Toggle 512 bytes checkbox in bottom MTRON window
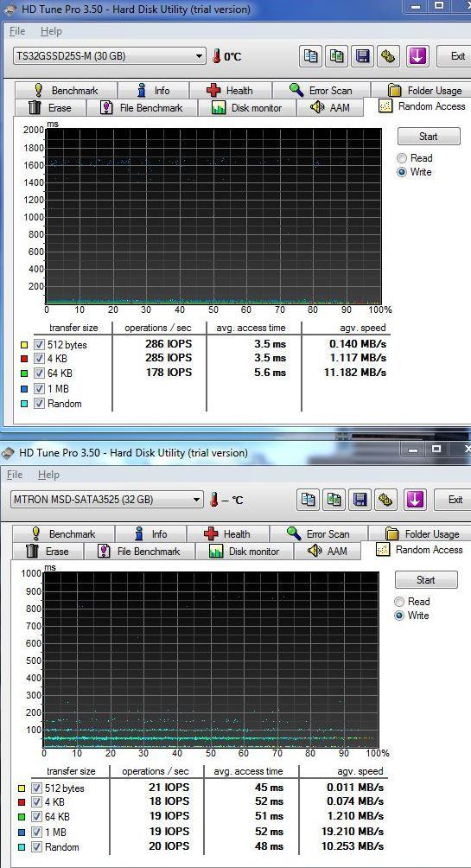471x868 pixels. (36, 788)
